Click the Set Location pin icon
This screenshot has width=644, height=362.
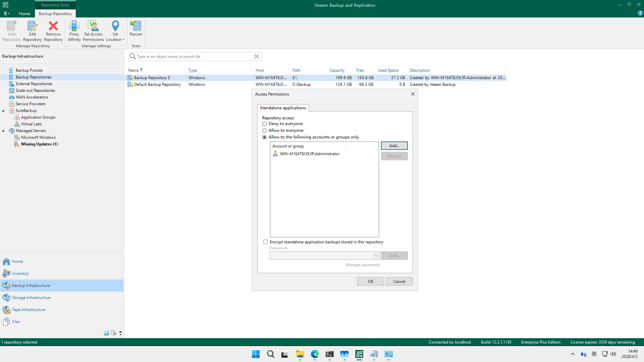tap(115, 26)
